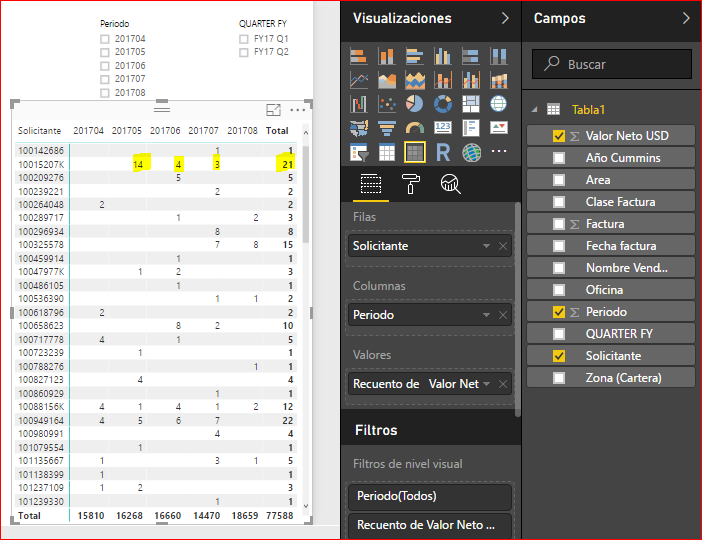The width and height of the screenshot is (702, 540).
Task: Check the Oficina field checkbox
Action: click(559, 290)
